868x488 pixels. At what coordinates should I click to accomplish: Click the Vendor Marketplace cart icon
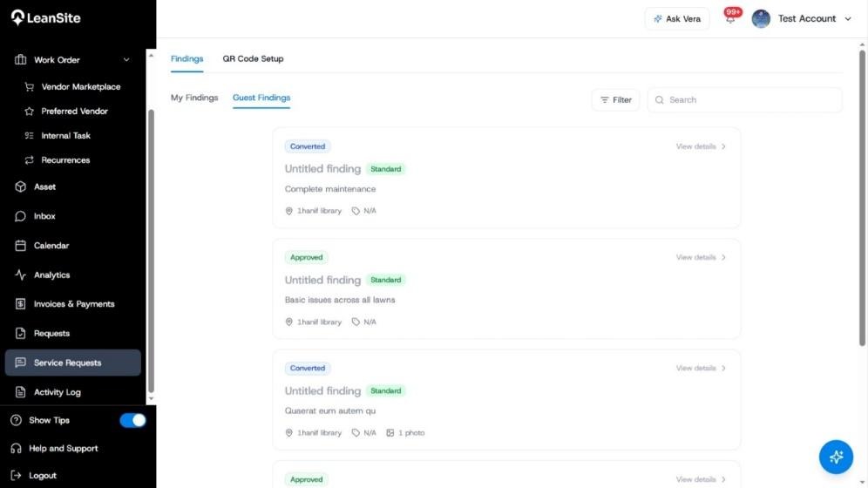tap(30, 87)
